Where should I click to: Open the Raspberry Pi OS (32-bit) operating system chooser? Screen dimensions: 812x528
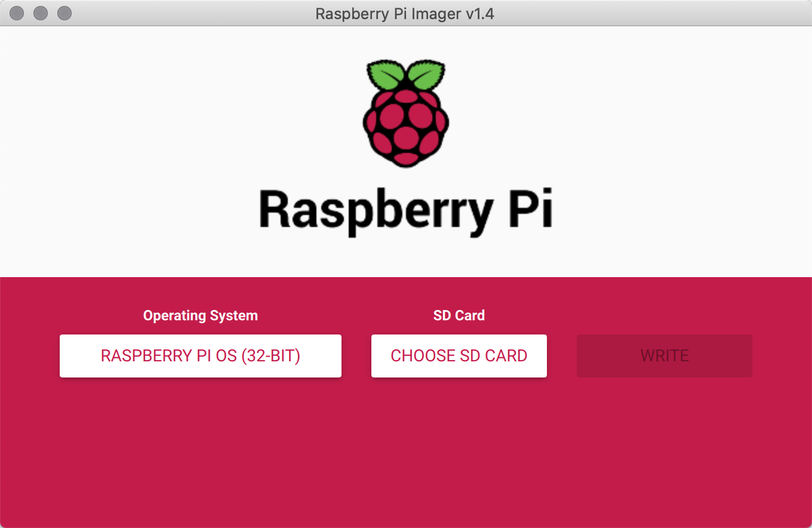click(x=201, y=356)
